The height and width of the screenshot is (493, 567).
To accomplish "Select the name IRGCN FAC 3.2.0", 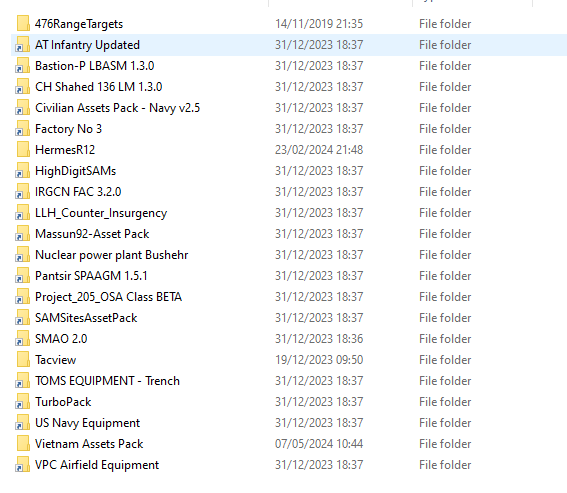I will coord(78,192).
